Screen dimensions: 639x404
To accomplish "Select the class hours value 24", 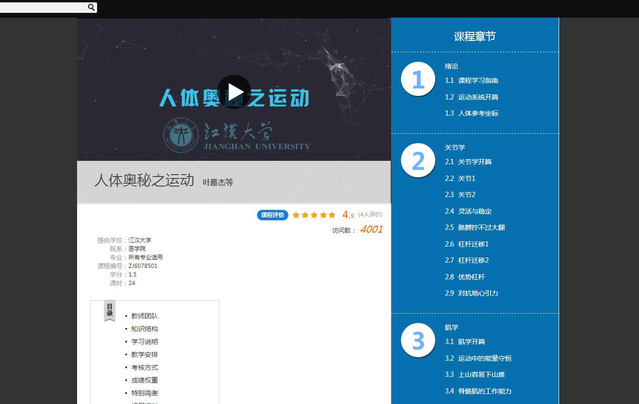I will [132, 283].
